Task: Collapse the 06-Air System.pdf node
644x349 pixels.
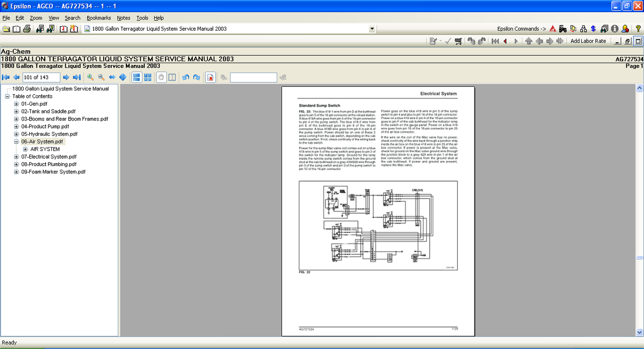Action: [x=16, y=142]
